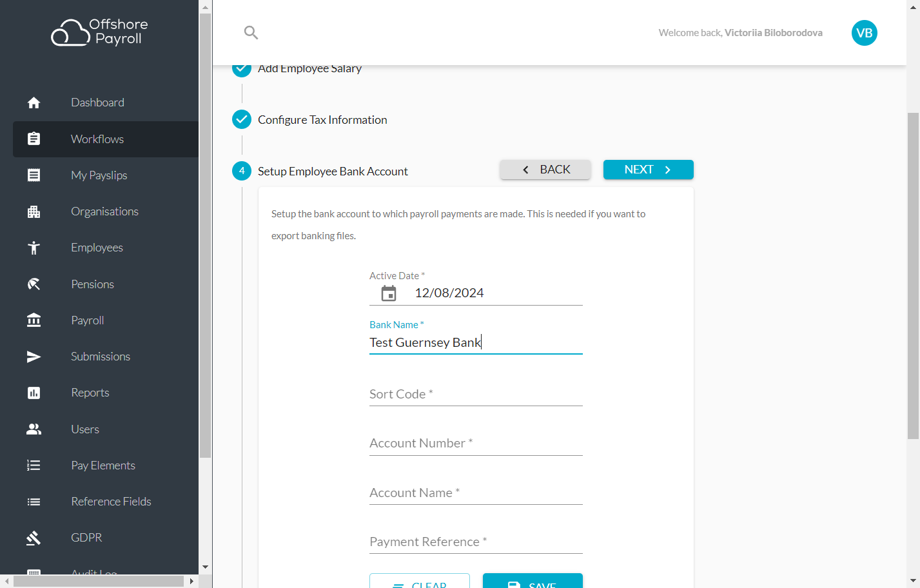The width and height of the screenshot is (920, 588).
Task: Click the Active Date value 12/08/2024
Action: pyautogui.click(x=449, y=293)
